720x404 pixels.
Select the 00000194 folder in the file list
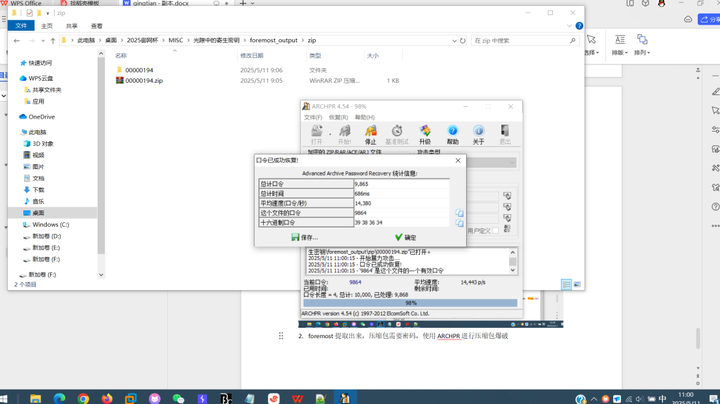click(139, 70)
